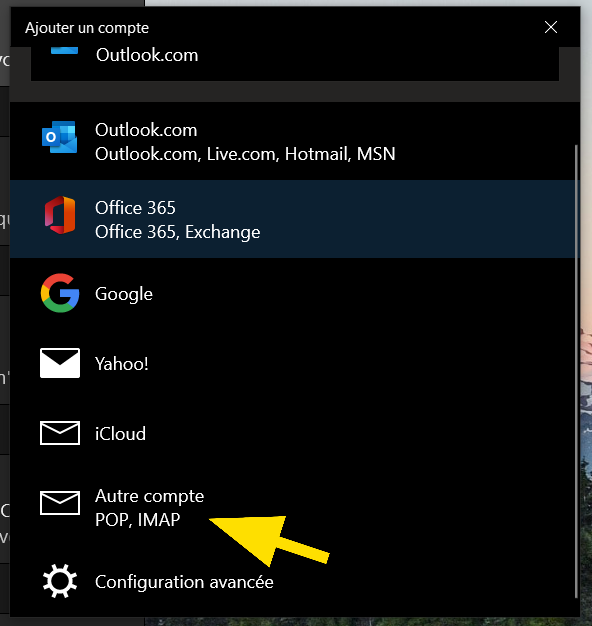This screenshot has height=626, width=592.
Task: Click the iCloud envelope icon
Action: tap(60, 433)
